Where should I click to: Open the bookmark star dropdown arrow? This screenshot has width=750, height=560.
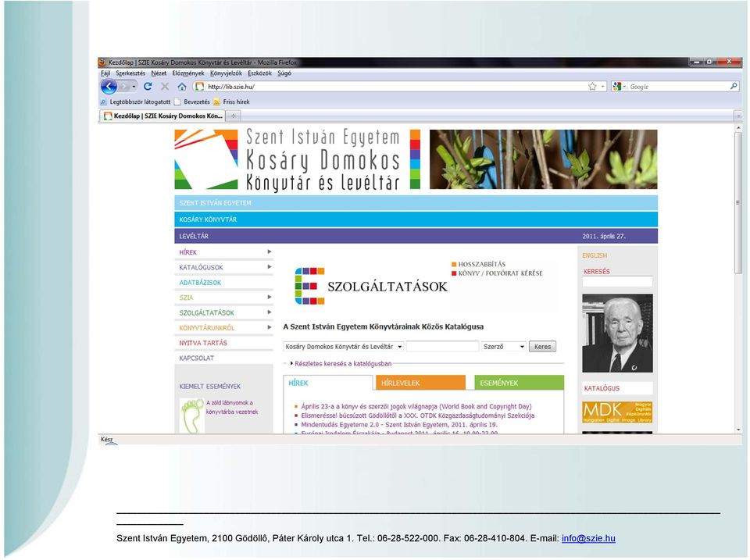pos(602,87)
